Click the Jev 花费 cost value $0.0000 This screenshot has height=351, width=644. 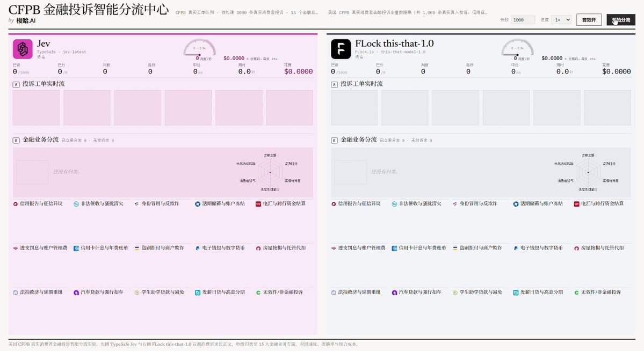[299, 71]
